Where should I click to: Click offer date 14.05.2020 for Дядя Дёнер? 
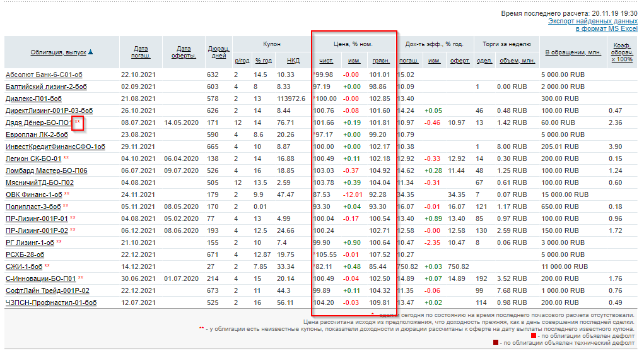(x=182, y=123)
